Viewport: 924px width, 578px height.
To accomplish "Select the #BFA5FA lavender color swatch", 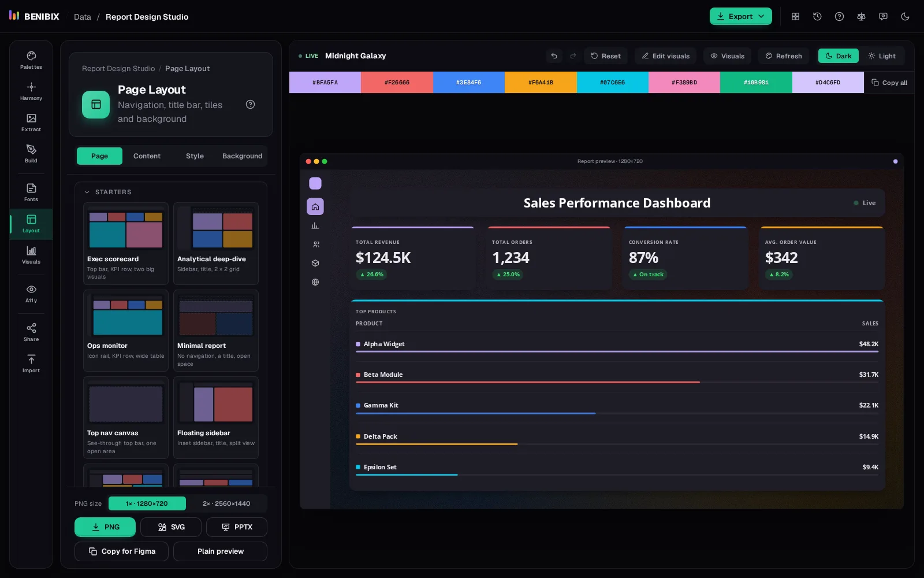I will tap(325, 83).
